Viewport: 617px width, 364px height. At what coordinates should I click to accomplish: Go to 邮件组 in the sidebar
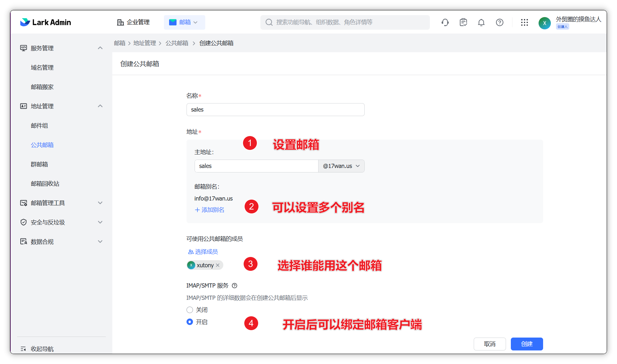pyautogui.click(x=39, y=125)
